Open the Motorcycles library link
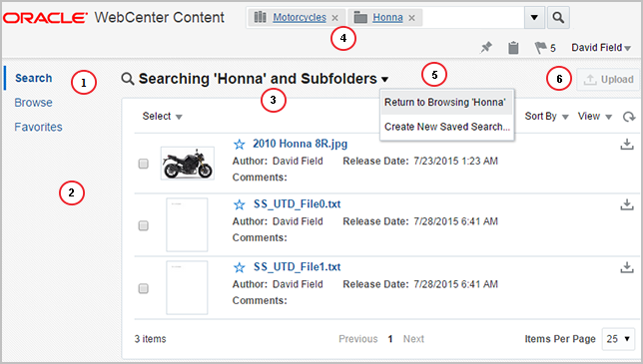 click(x=300, y=18)
